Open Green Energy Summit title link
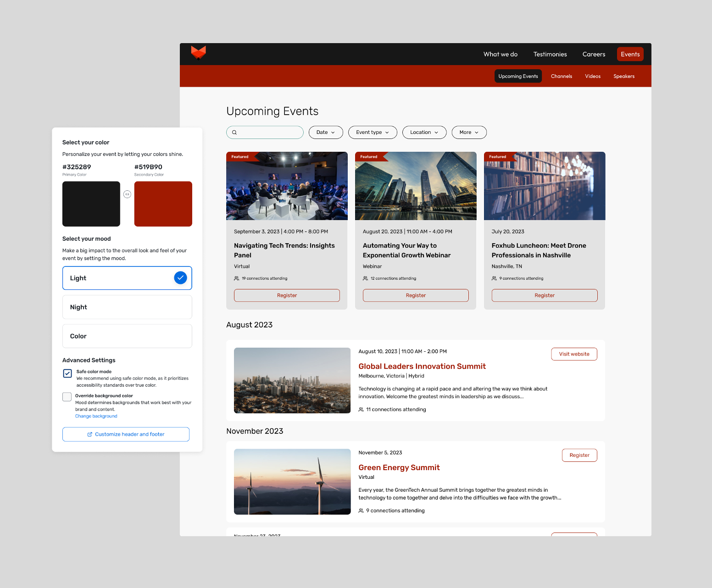 point(399,467)
